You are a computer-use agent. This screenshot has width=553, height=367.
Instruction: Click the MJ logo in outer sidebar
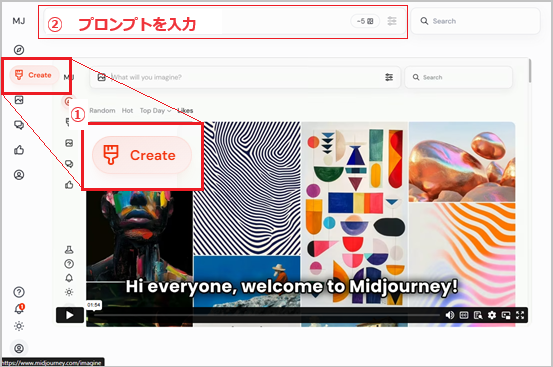coord(19,21)
